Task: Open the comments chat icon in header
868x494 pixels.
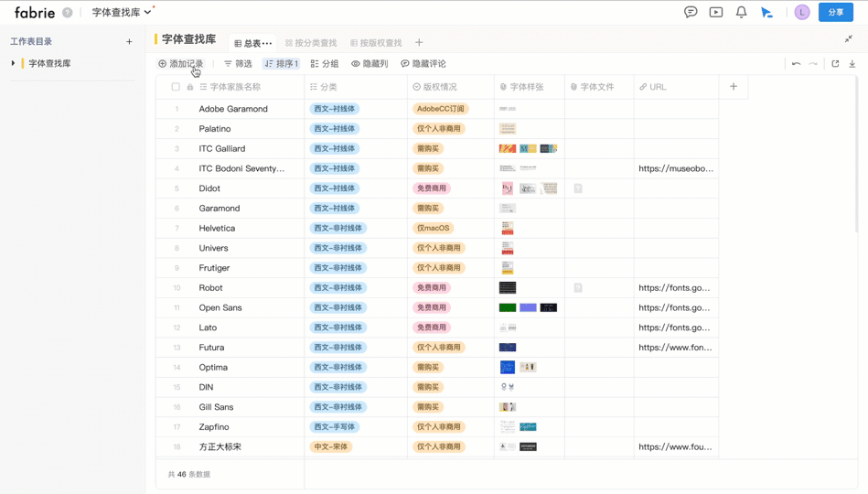Action: pos(691,12)
